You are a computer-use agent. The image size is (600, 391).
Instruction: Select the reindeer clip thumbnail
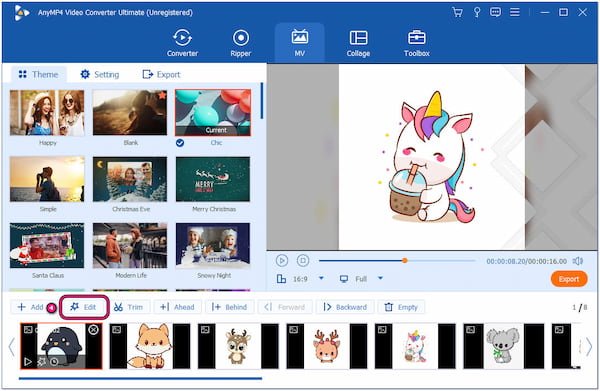pos(327,346)
